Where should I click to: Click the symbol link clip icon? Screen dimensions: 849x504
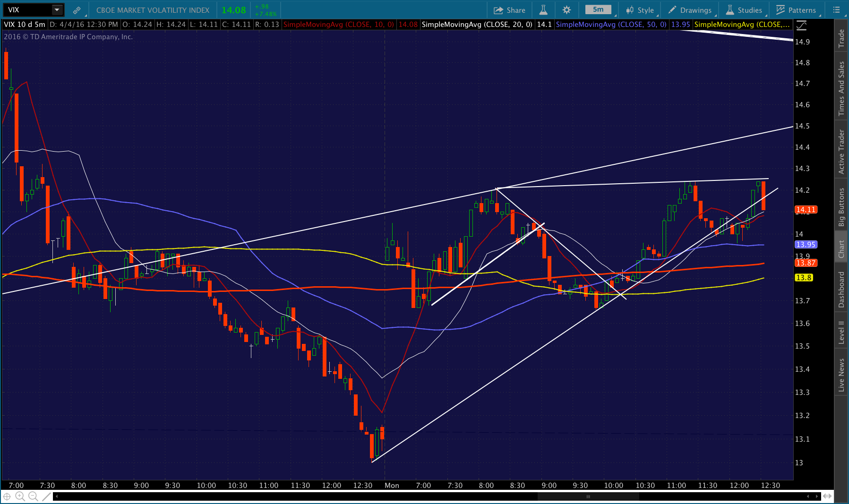pos(77,10)
